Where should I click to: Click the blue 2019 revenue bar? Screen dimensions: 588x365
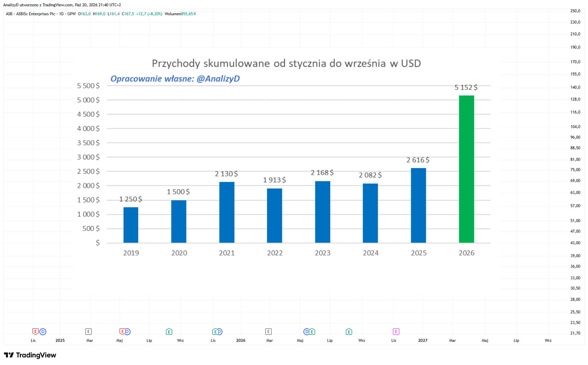click(131, 225)
